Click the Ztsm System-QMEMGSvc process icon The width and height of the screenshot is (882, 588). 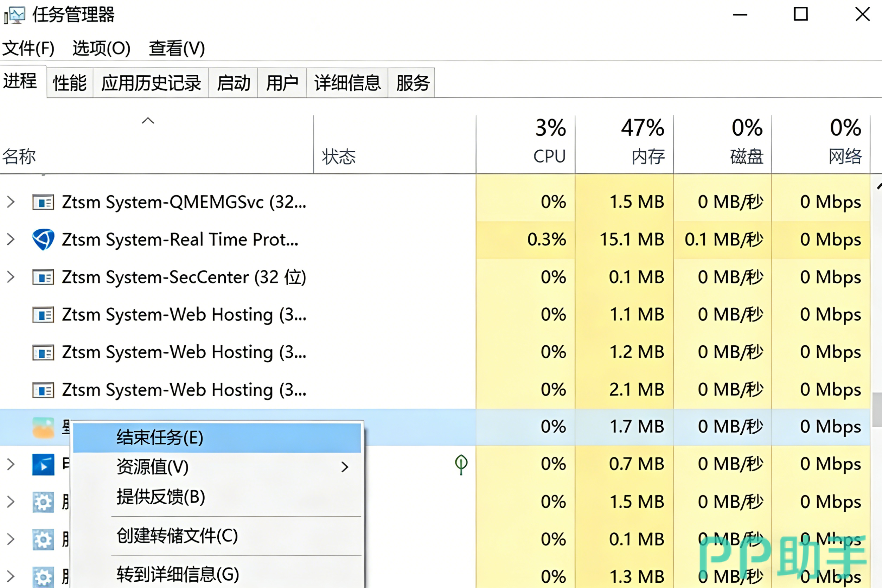pyautogui.click(x=43, y=203)
